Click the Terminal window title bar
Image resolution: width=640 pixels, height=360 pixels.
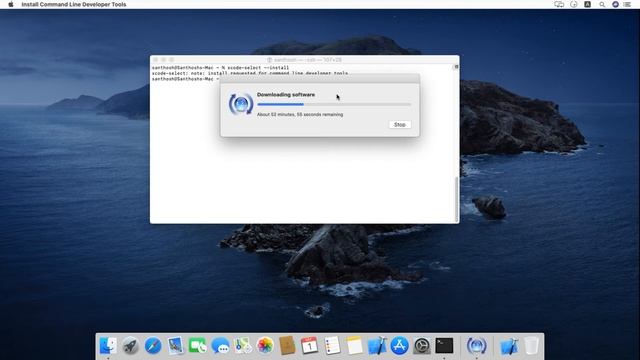coord(304,60)
